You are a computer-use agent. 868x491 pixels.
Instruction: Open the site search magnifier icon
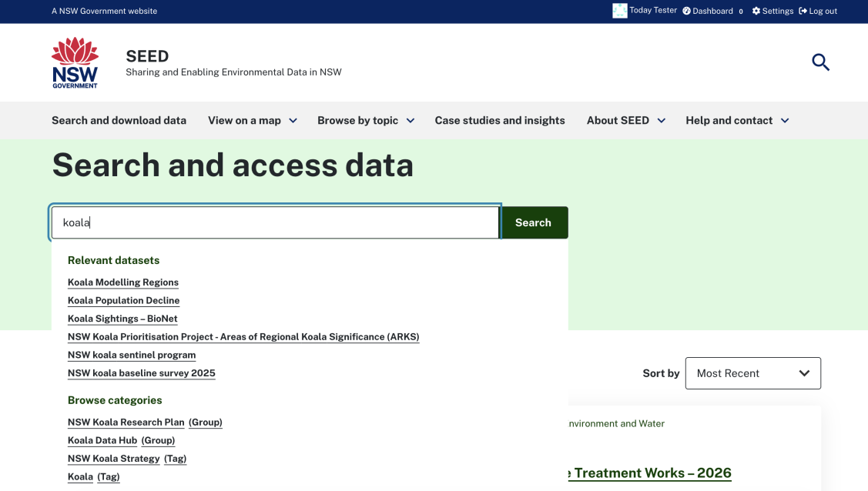[820, 62]
